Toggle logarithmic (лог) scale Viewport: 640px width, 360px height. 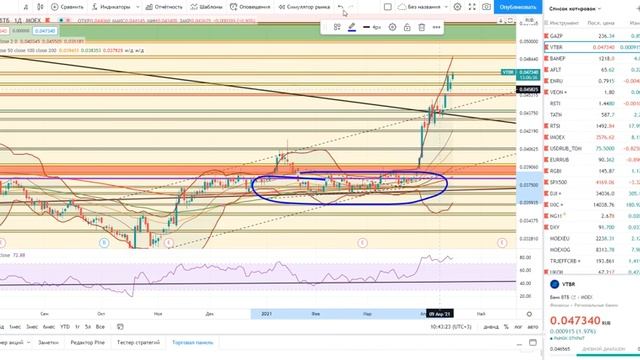(518, 327)
